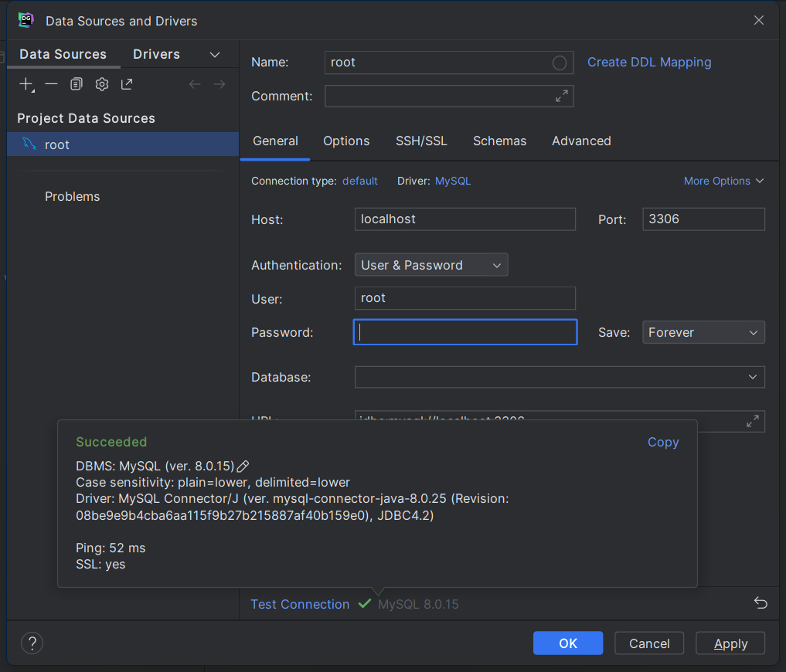The width and height of the screenshot is (786, 672).
Task: Click the Cancel button
Action: pos(649,643)
